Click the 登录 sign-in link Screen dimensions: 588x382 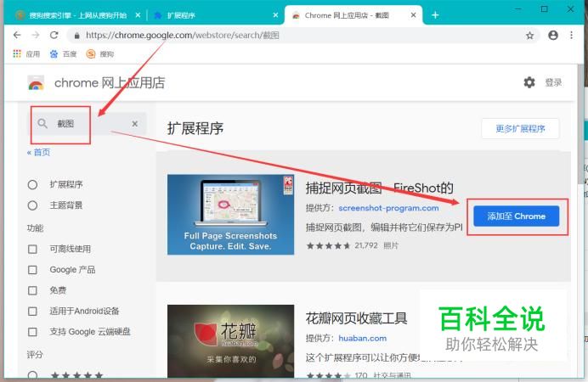click(553, 82)
